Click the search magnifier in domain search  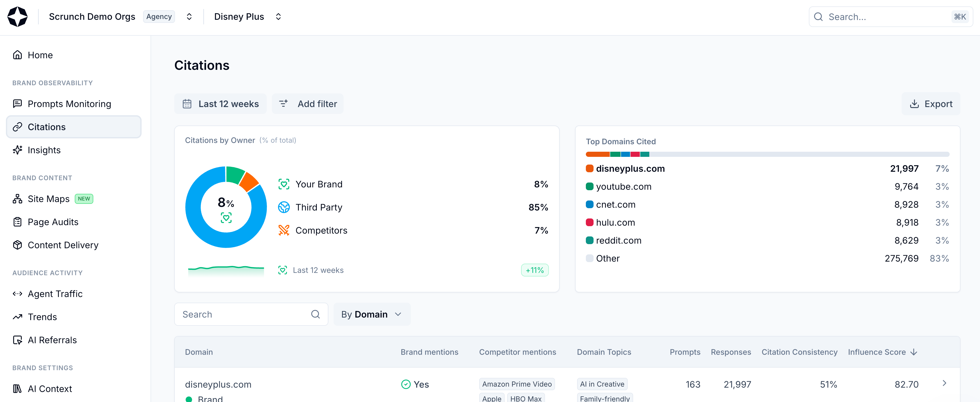pos(315,314)
